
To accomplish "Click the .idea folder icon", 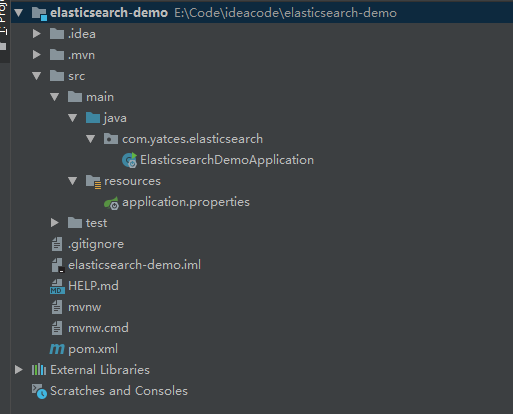I will click(57, 34).
